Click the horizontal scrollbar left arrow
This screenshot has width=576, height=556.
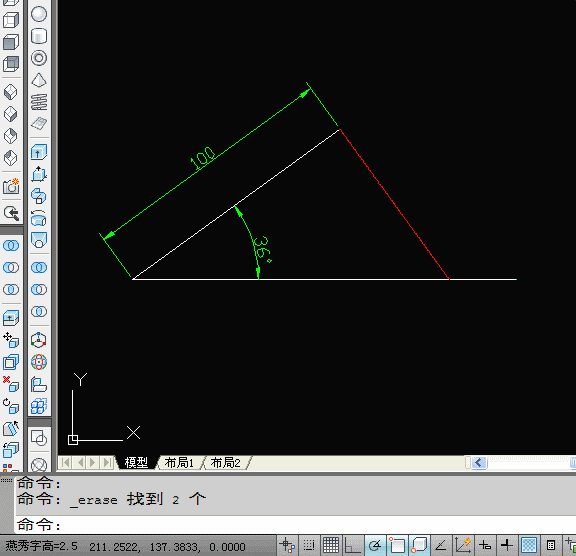479,462
